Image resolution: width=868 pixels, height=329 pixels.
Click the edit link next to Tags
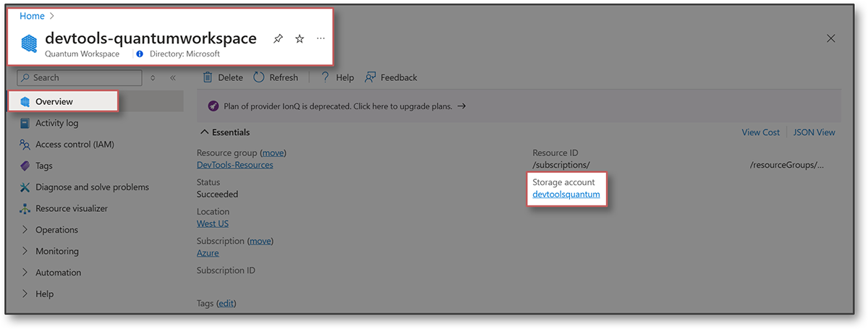coord(226,304)
